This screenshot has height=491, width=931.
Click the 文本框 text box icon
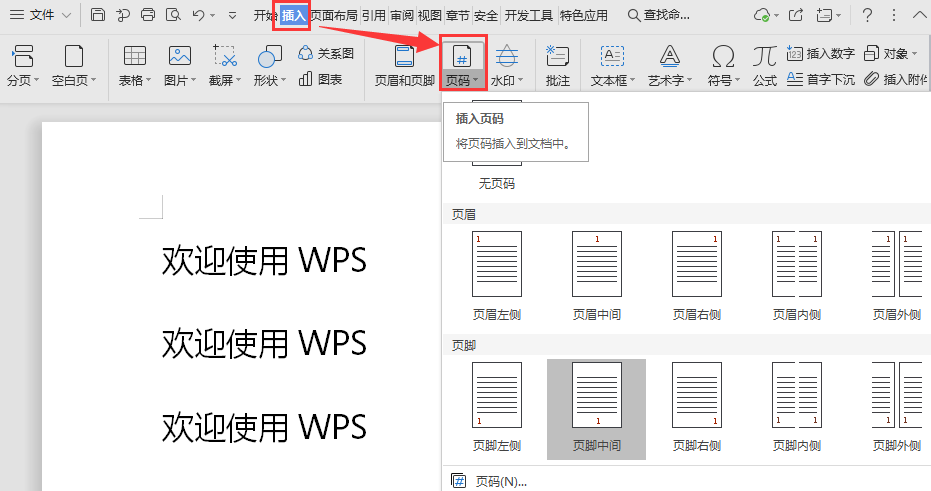(x=612, y=56)
